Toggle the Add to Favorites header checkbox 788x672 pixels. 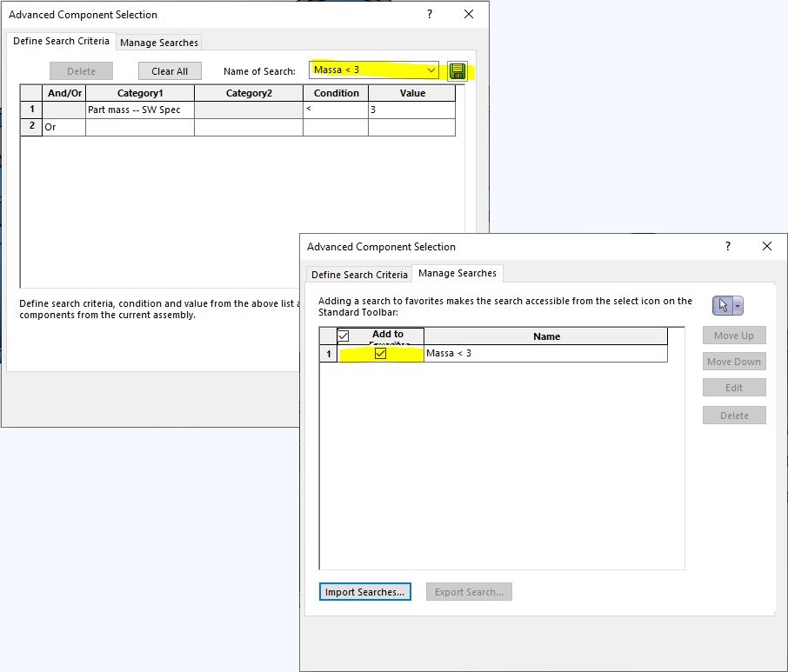coord(343,336)
